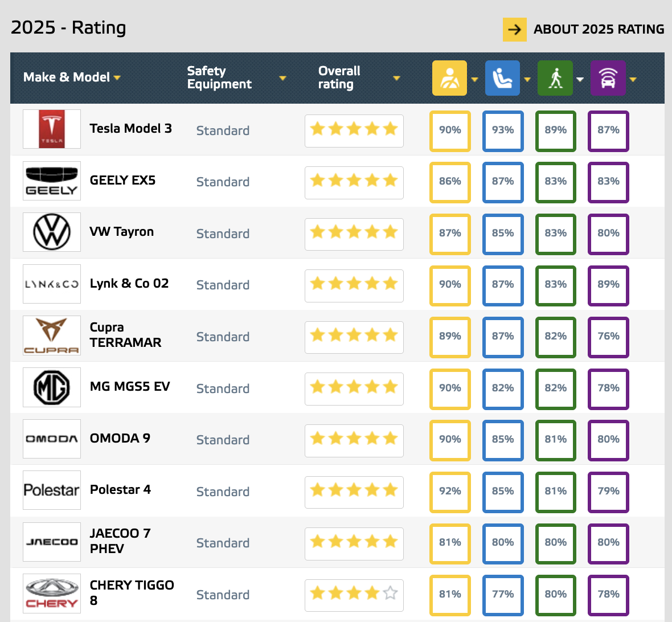Click OMODA 9 Standard equipment text
Viewport: 672px width, 622px height.
coord(223,440)
